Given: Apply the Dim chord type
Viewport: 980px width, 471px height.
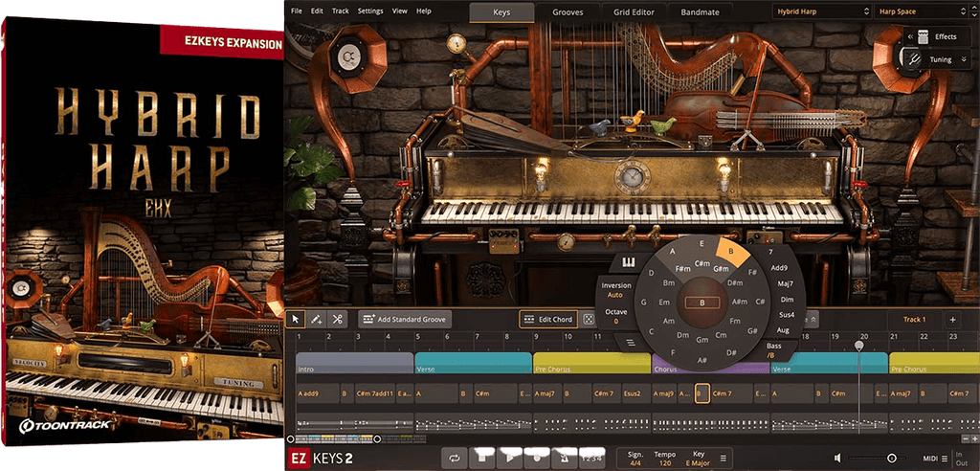Looking at the screenshot, I should click(x=787, y=299).
